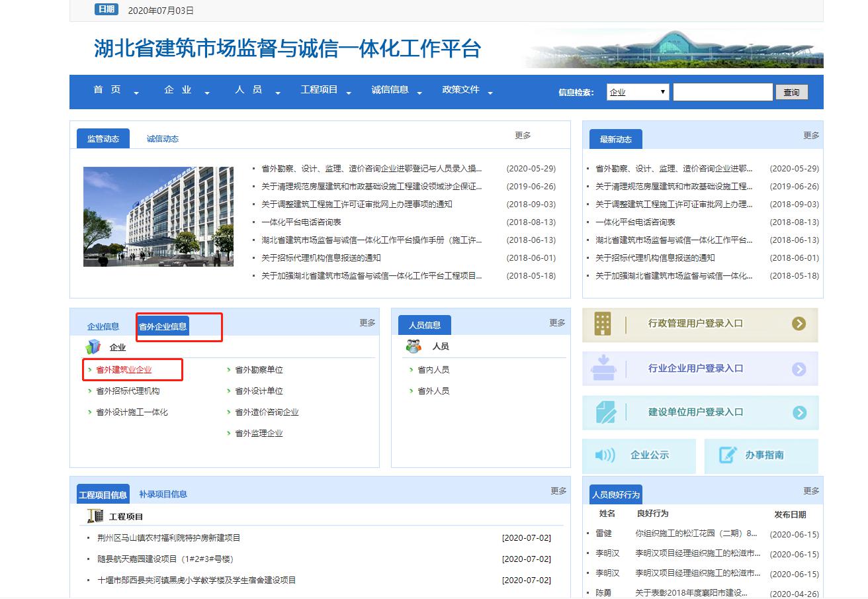Click the people icon beside 人员 heading
Image resolution: width=868 pixels, height=599 pixels.
click(414, 346)
